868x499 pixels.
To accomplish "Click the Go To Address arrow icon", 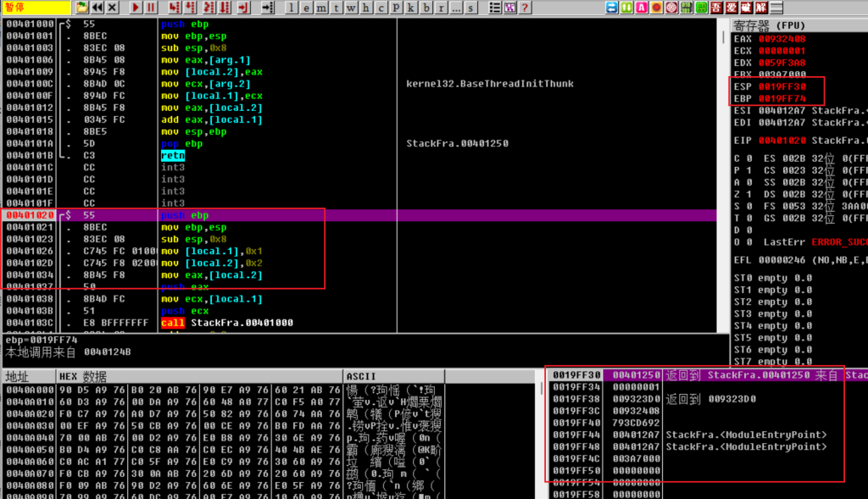I will pyautogui.click(x=267, y=8).
